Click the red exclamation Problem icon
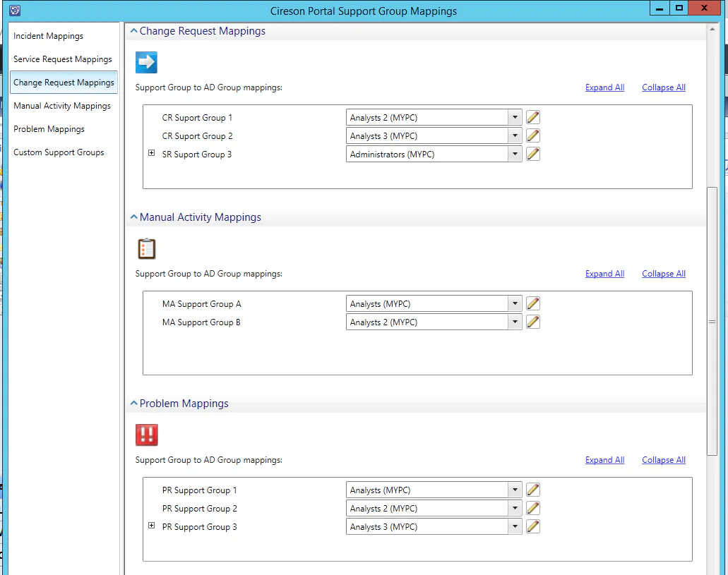728x575 pixels. [147, 435]
